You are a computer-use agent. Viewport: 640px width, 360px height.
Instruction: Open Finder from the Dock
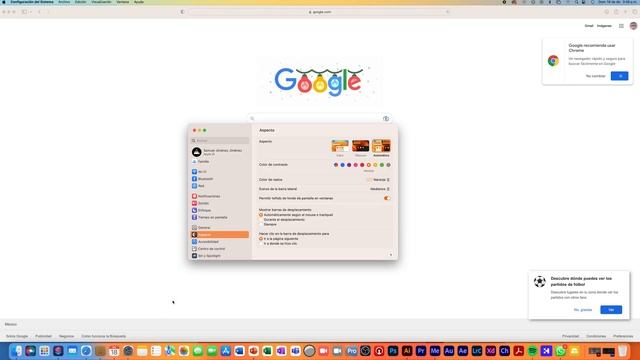tap(16, 351)
